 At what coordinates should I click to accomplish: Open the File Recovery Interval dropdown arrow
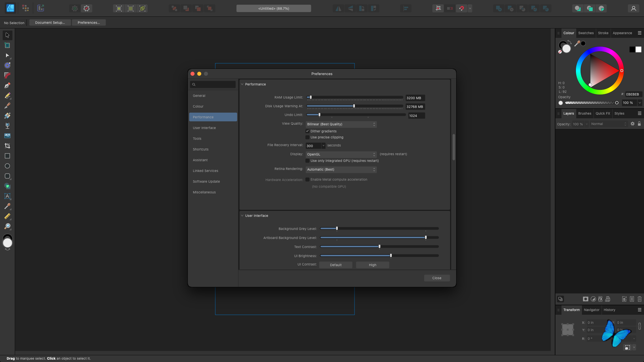tap(323, 145)
